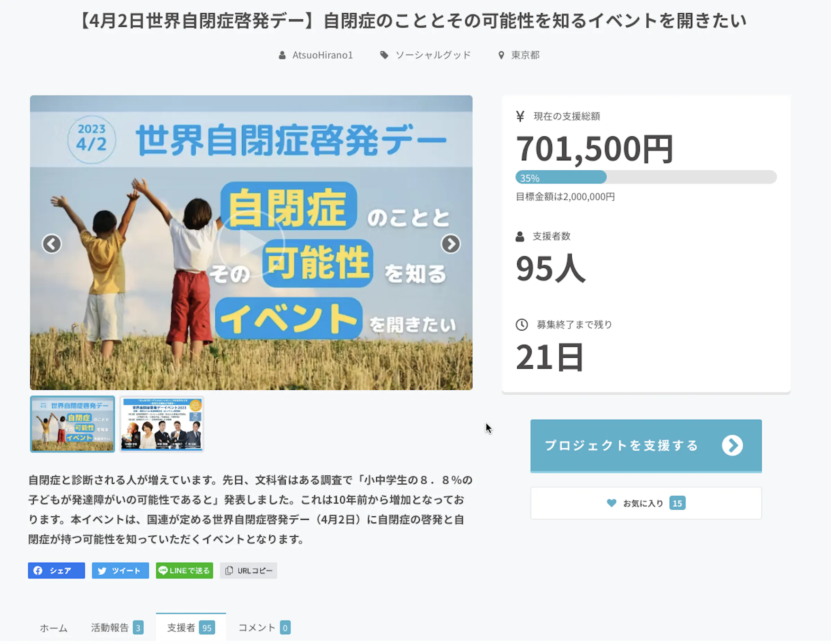Share project via Facebook シェア button
Image resolution: width=831 pixels, height=644 pixels.
point(56,570)
